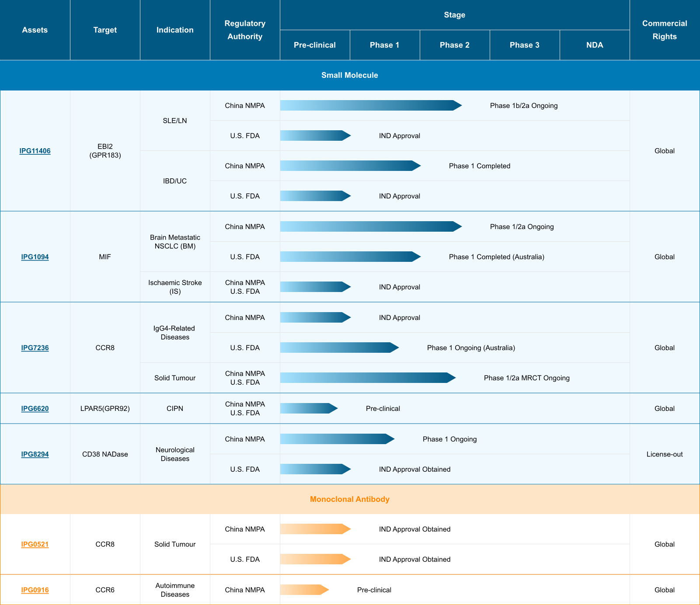
Task: Select the Pre-clinical stage column header
Action: [315, 45]
